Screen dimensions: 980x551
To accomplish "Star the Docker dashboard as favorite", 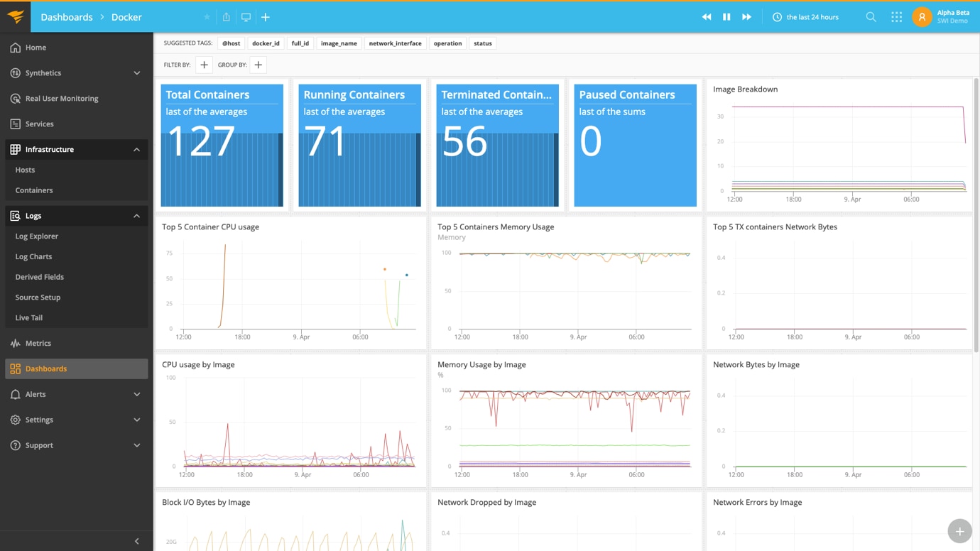I will (207, 17).
